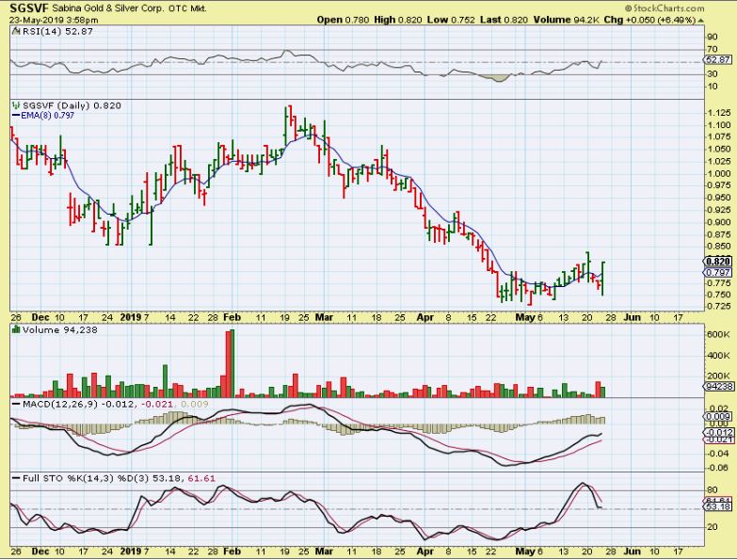Click the 52.87 RSI value axis tag

718,61
